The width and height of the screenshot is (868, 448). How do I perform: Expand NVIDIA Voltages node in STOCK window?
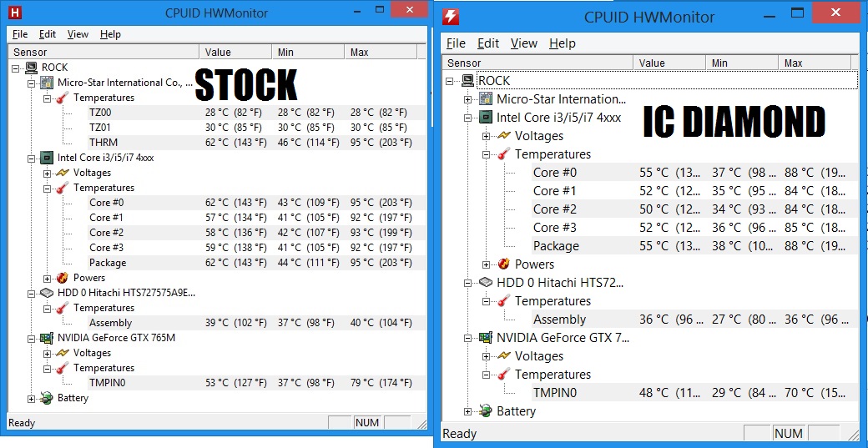click(47, 354)
